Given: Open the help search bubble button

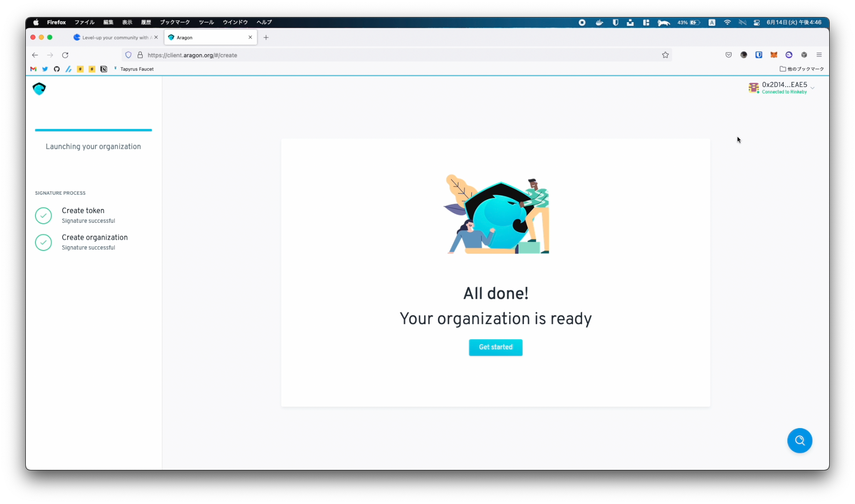Looking at the screenshot, I should click(799, 440).
